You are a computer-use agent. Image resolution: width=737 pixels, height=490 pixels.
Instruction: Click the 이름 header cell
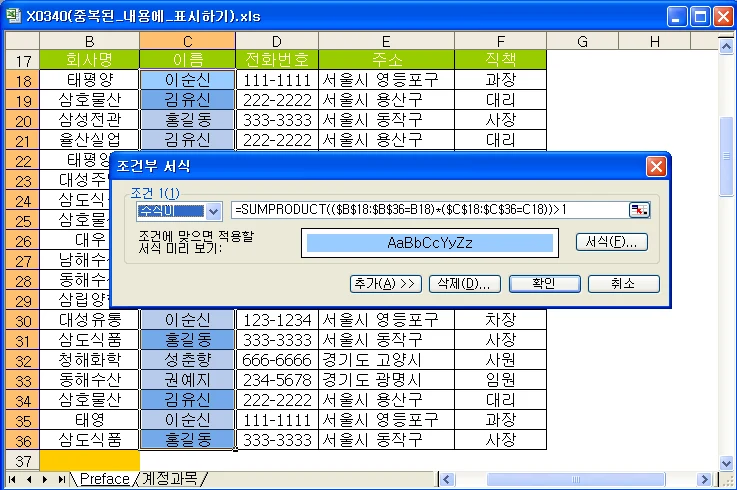coord(188,60)
